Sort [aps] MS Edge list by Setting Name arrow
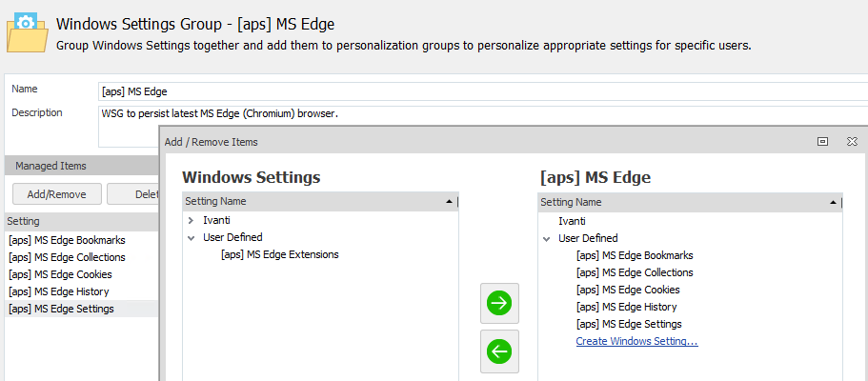Screen dimensions: 868x381 coord(833,203)
